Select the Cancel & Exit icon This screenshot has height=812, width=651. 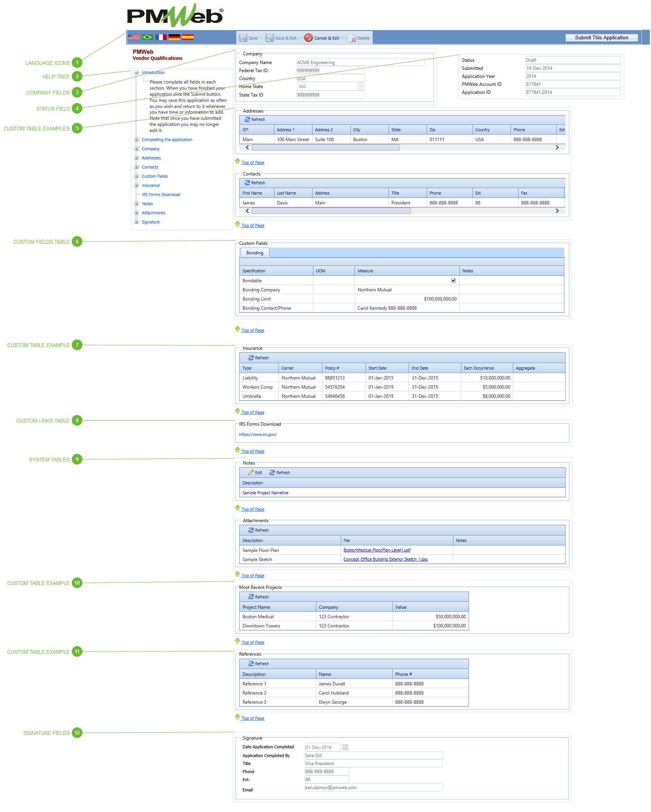[308, 37]
